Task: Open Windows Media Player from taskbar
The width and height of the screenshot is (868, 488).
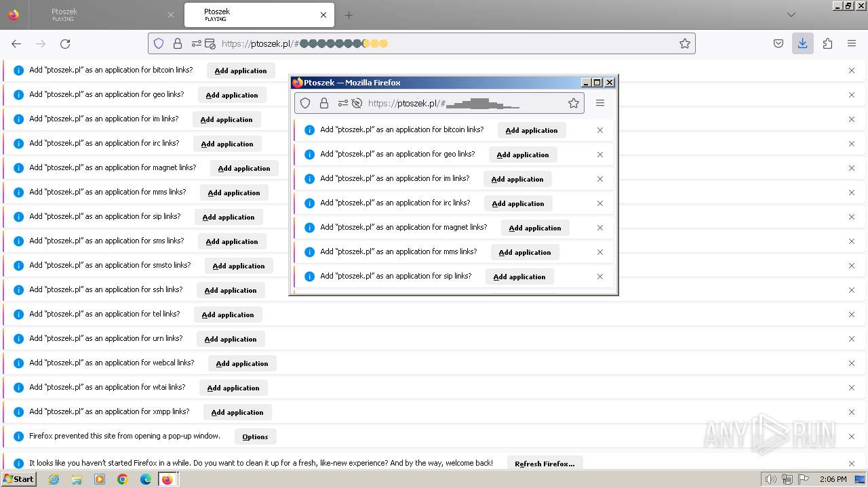Action: tap(100, 479)
